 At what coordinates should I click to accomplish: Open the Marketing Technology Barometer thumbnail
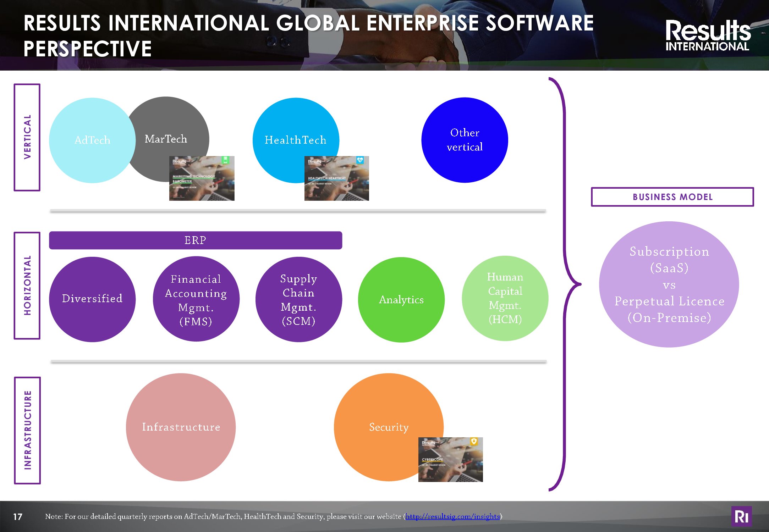pos(202,178)
